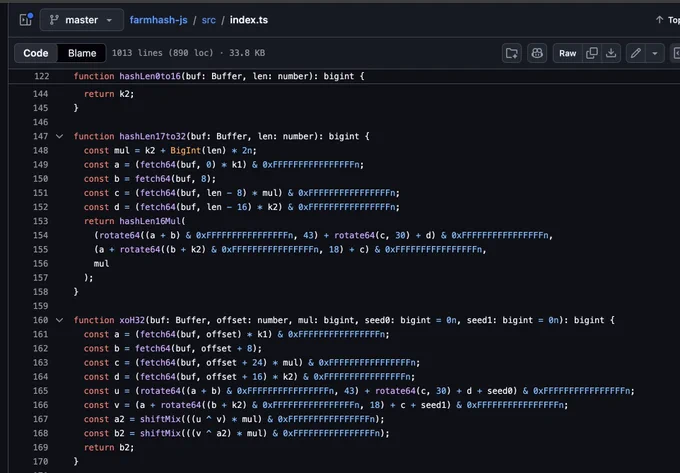
Task: Click the xoH32 function name
Action: click(x=132, y=320)
